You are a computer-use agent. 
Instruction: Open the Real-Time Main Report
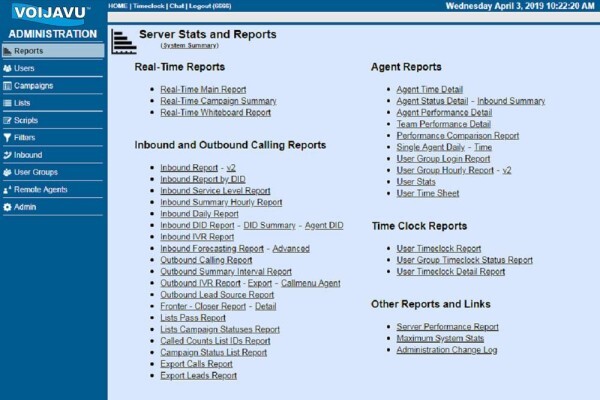tap(203, 90)
